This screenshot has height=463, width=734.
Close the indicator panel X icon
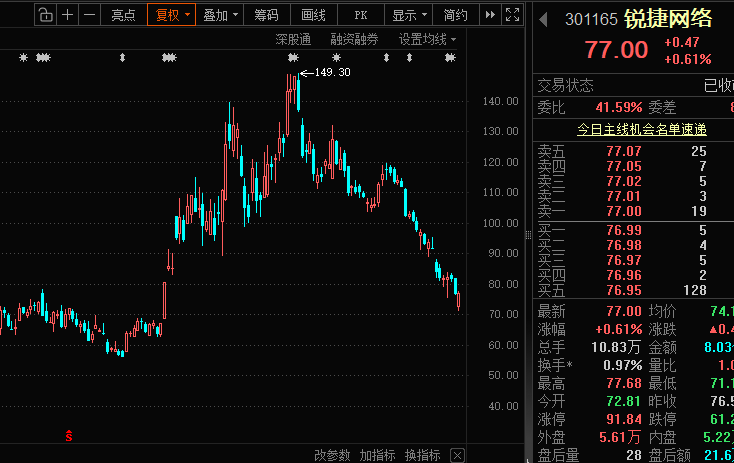pyautogui.click(x=457, y=455)
